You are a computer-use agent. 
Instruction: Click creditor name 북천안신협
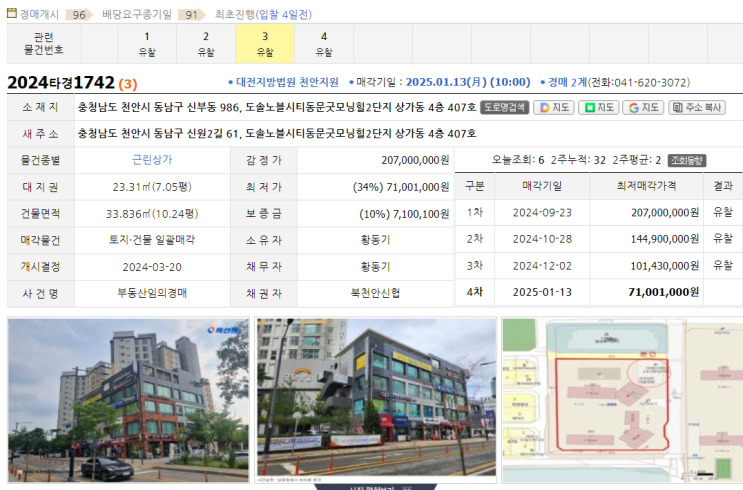(x=375, y=293)
